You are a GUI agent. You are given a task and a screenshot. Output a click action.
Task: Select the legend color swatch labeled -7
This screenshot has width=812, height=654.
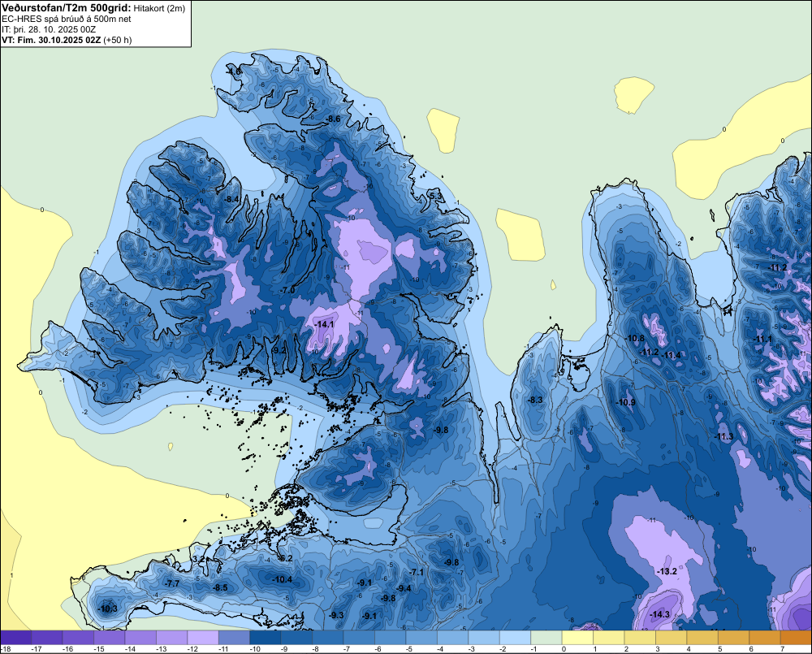coord(359,637)
